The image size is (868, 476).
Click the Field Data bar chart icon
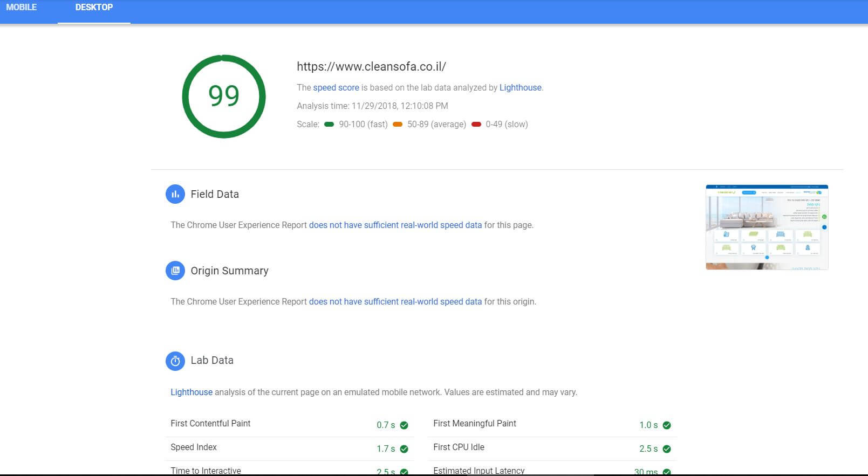click(x=175, y=194)
